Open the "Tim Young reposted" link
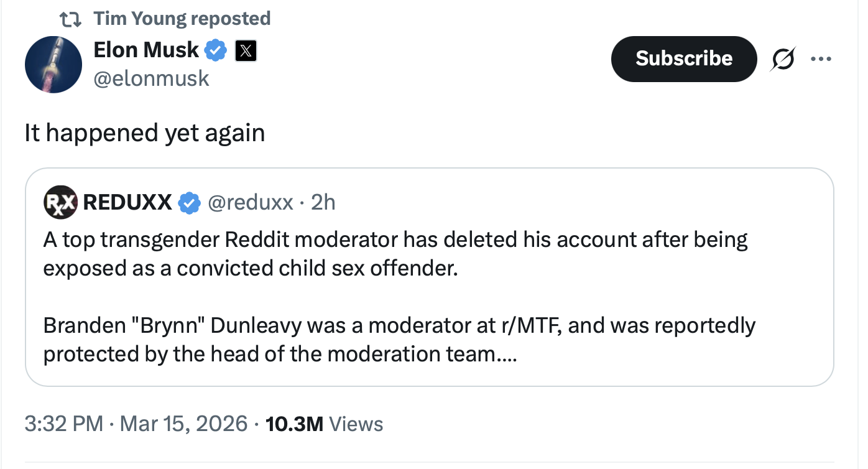Viewport: 868px width, 469px height. (x=182, y=19)
